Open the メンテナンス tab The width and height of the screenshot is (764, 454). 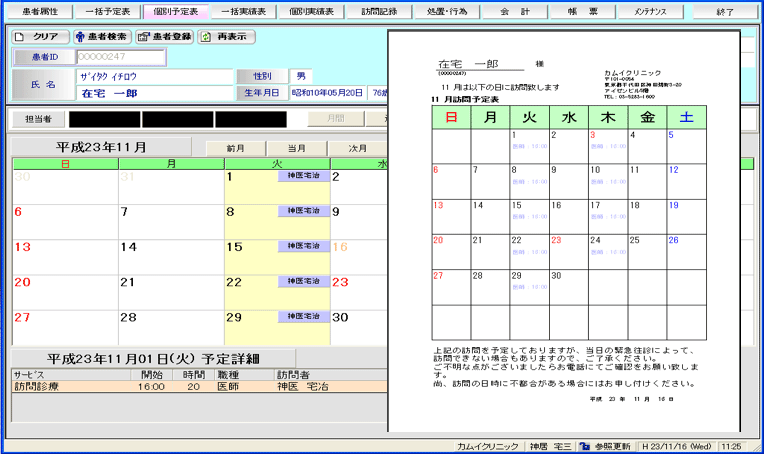pyautogui.click(x=650, y=12)
